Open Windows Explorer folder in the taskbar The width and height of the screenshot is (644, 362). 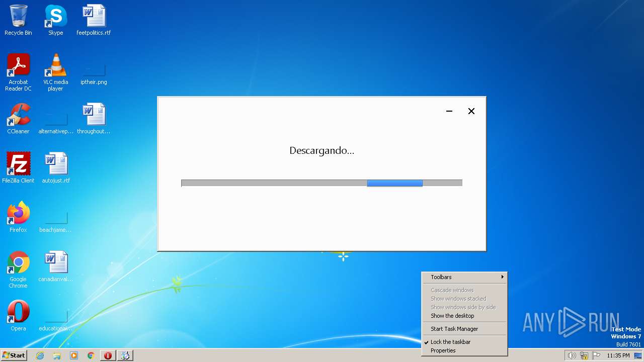pos(57,355)
